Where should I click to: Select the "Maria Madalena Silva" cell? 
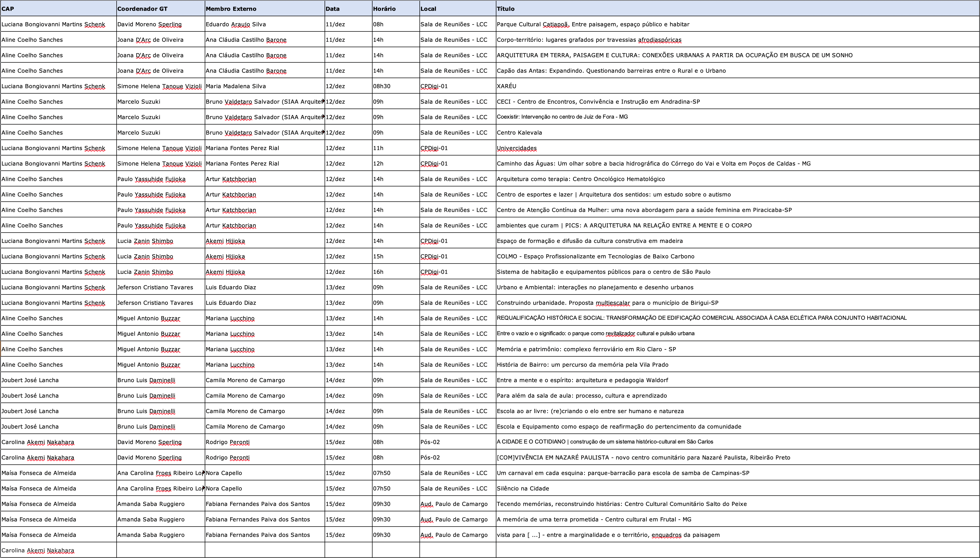[x=265, y=86]
